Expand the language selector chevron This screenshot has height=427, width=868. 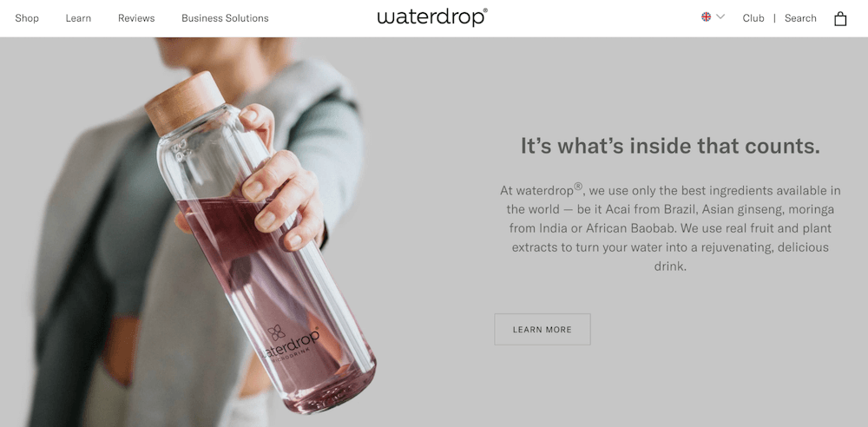pyautogui.click(x=720, y=16)
